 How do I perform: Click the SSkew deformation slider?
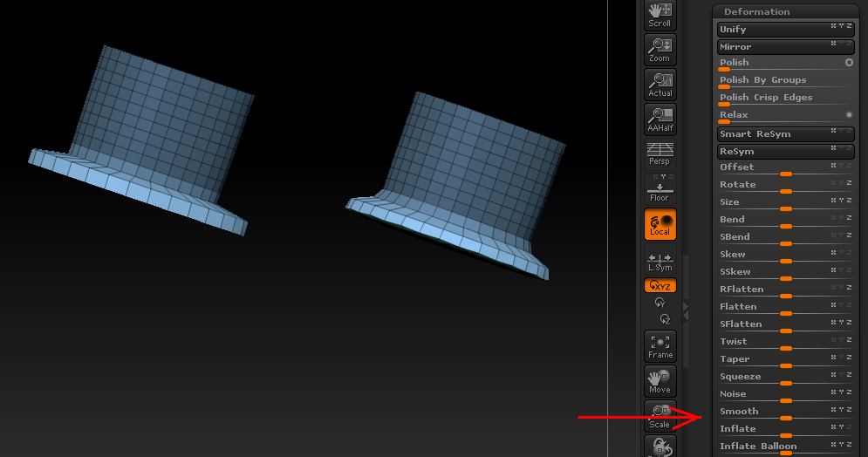pyautogui.click(x=785, y=273)
